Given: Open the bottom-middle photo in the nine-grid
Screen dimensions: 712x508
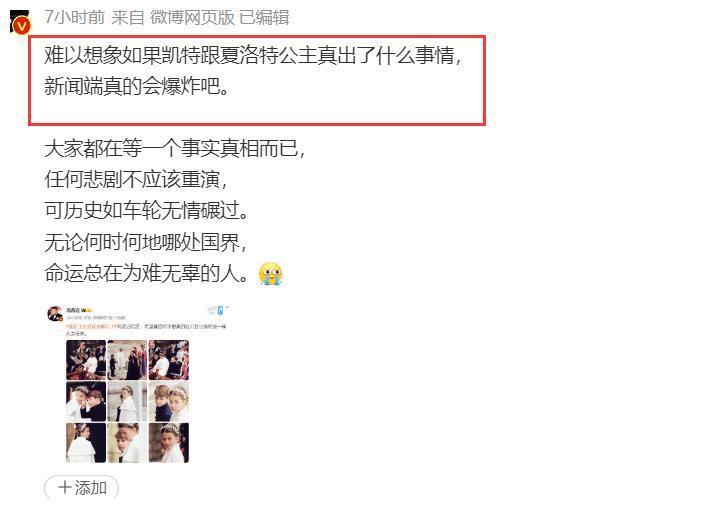Looking at the screenshot, I should tap(127, 443).
